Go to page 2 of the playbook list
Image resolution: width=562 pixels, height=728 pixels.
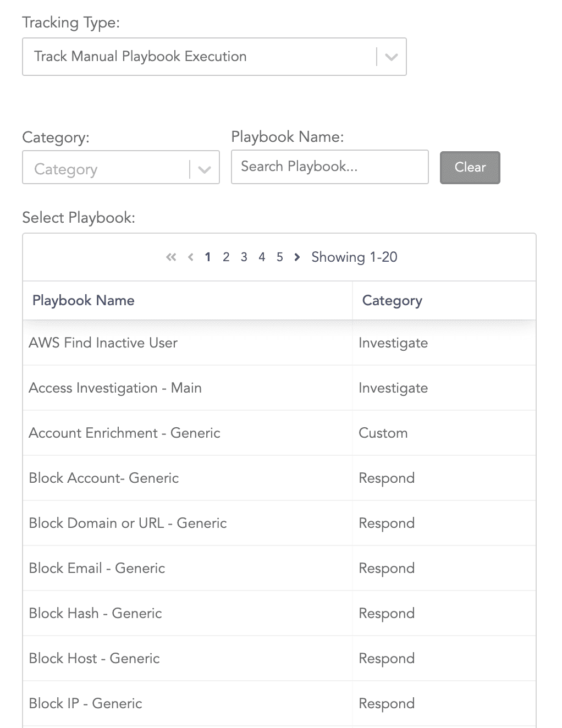pos(225,257)
